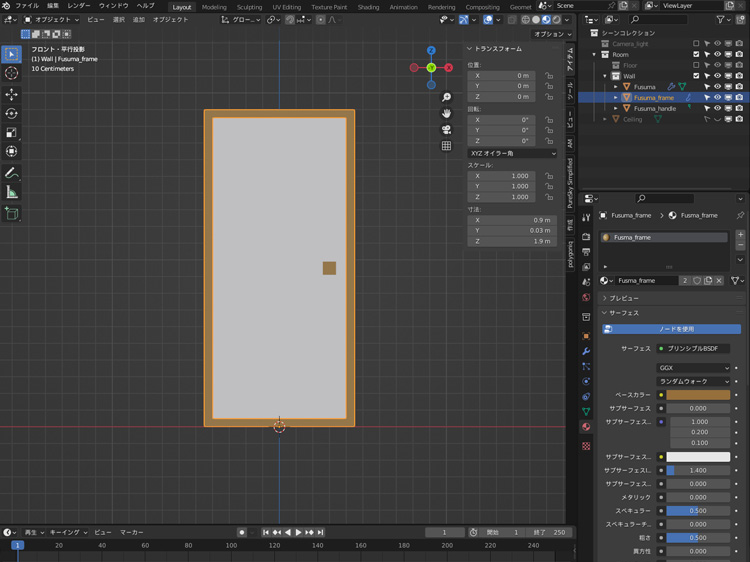Switch to orthographic grid view icon
This screenshot has width=750, height=562.
point(446,146)
